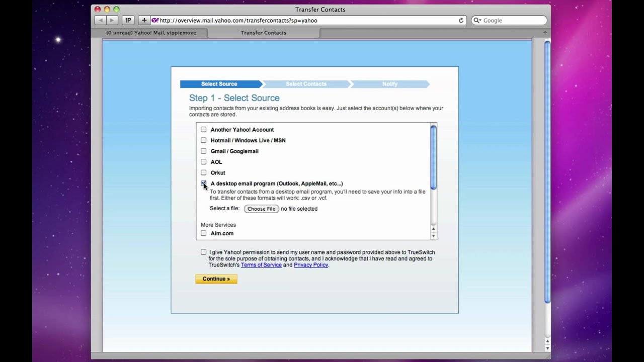Reload the page with the refresh icon
Viewport: 644px width, 362px height.
pyautogui.click(x=461, y=21)
